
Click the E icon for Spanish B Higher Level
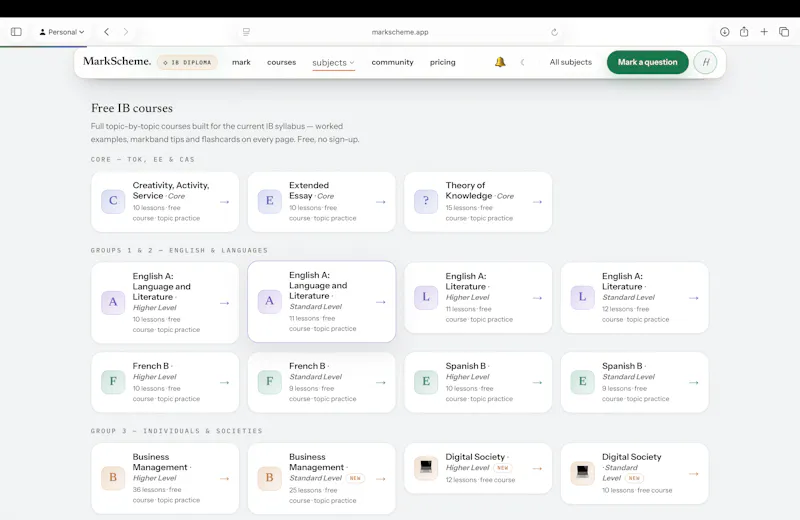tap(426, 382)
